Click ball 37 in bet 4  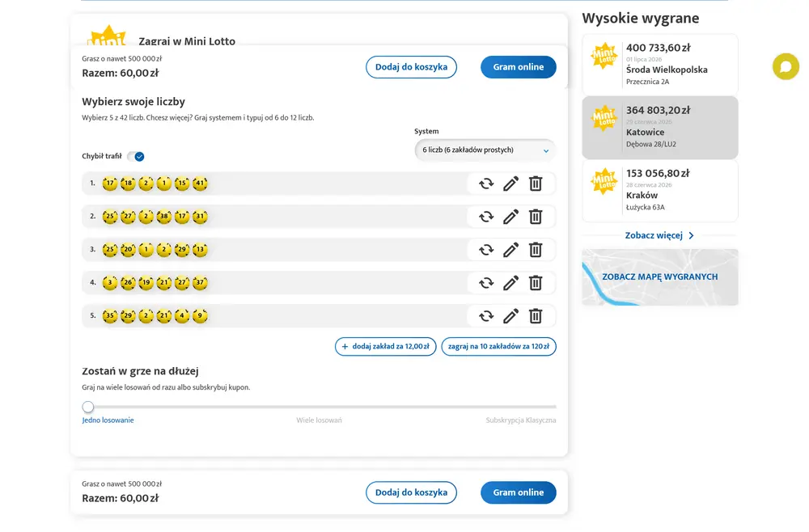coord(200,282)
